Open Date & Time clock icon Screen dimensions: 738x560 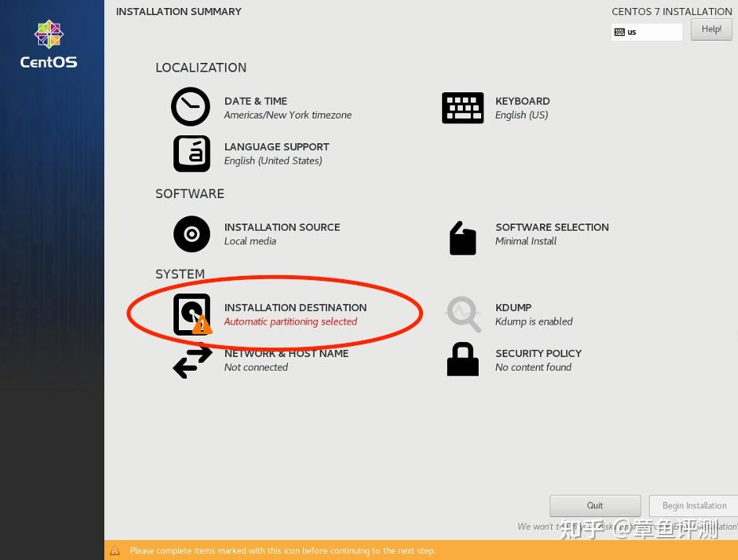click(191, 107)
